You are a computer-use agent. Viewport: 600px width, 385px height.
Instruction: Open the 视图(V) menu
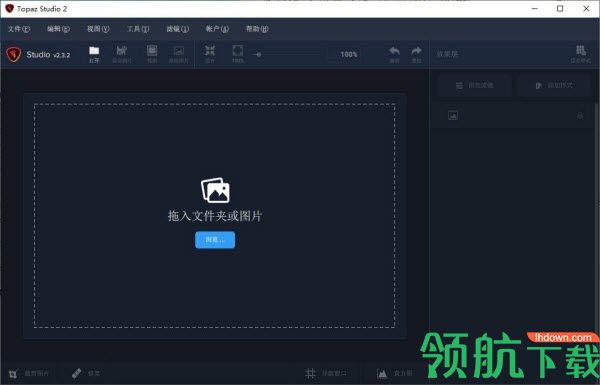(98, 29)
